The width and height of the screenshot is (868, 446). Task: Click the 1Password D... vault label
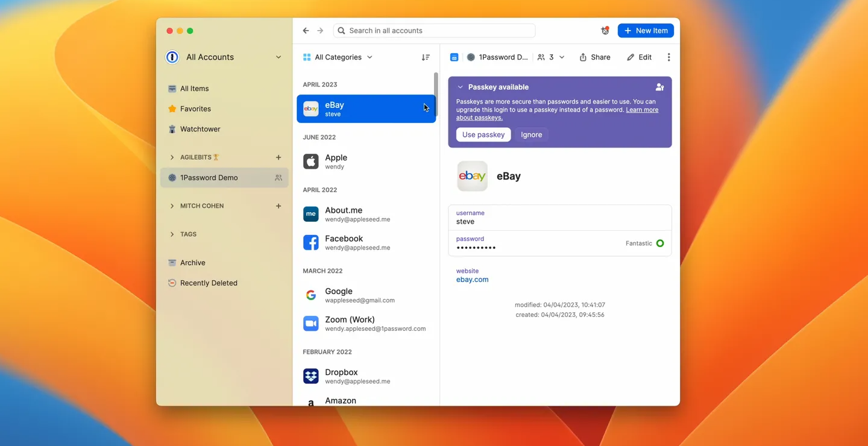pyautogui.click(x=497, y=57)
